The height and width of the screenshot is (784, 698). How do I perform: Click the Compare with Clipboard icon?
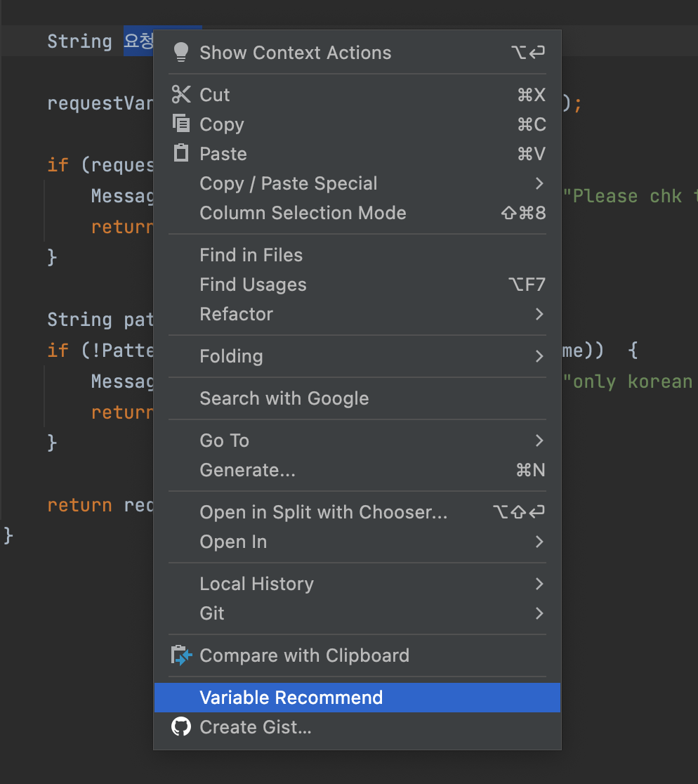[x=180, y=655]
